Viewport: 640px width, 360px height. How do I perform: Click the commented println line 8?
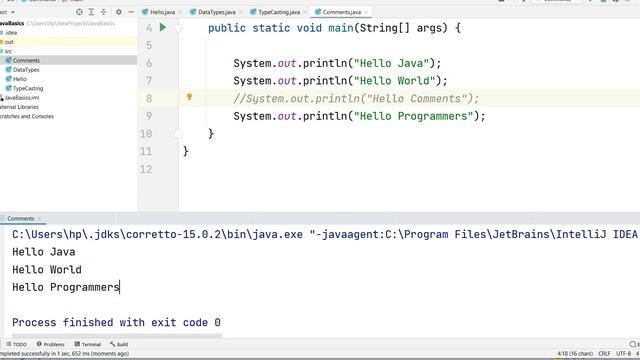pyautogui.click(x=356, y=98)
